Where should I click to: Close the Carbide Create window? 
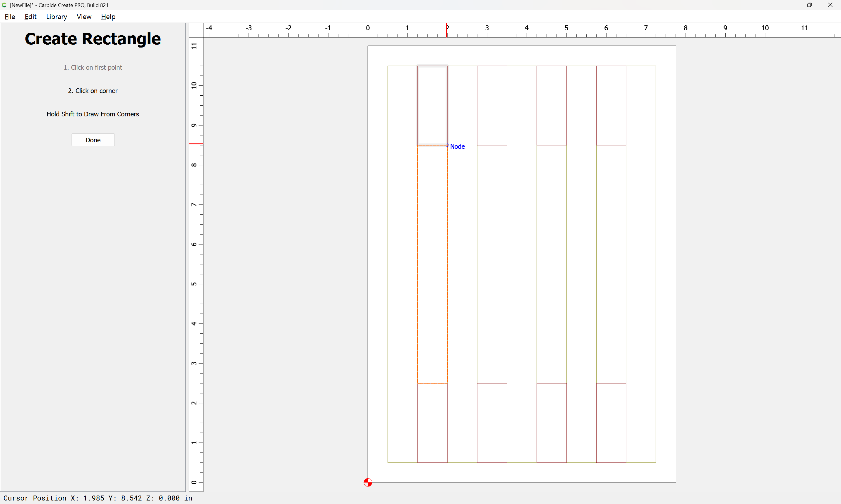pyautogui.click(x=830, y=5)
